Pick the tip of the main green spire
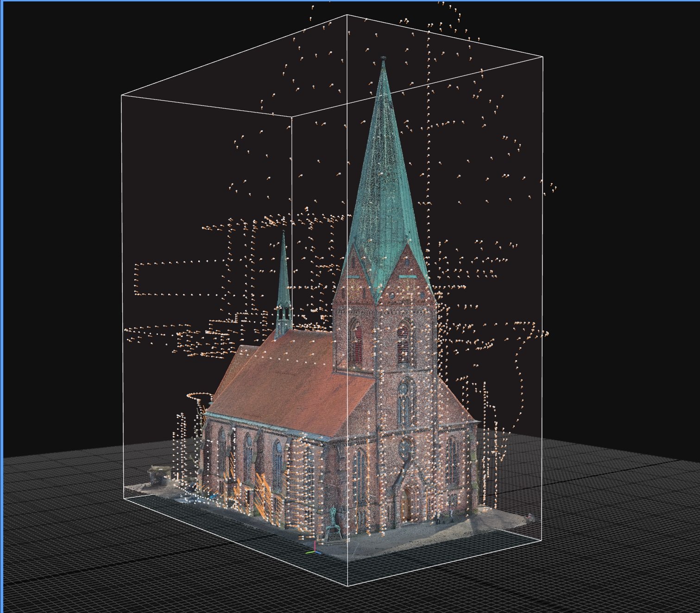Viewport: 700px width, 613px height. pos(383,59)
